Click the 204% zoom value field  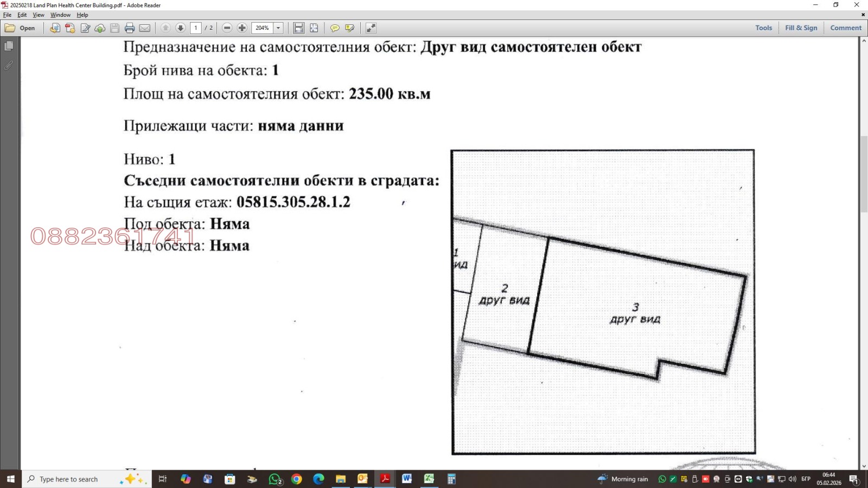(263, 28)
